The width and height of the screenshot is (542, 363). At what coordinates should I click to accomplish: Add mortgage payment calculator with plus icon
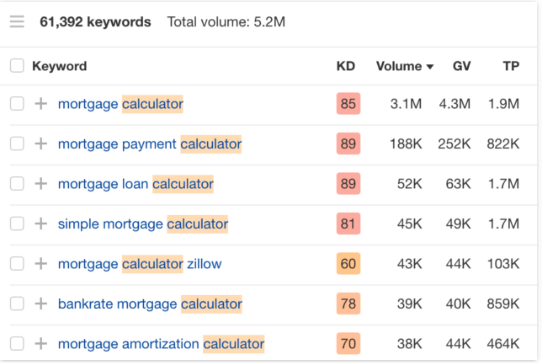click(41, 143)
